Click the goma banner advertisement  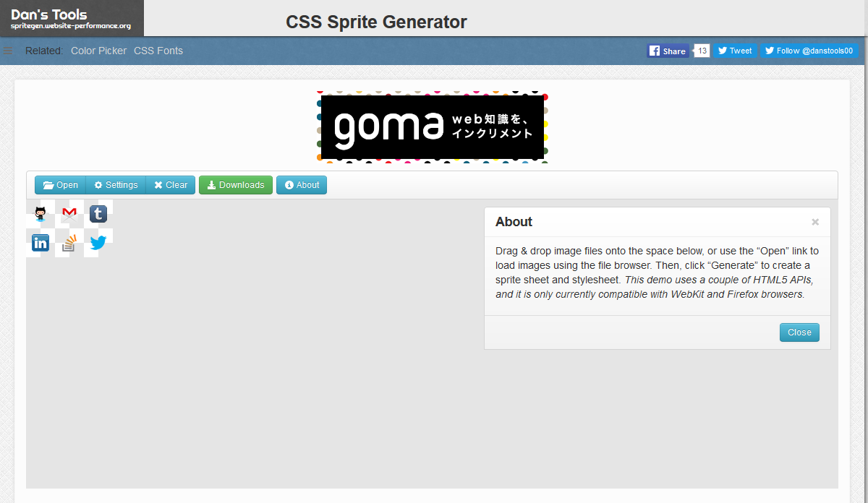click(x=433, y=126)
